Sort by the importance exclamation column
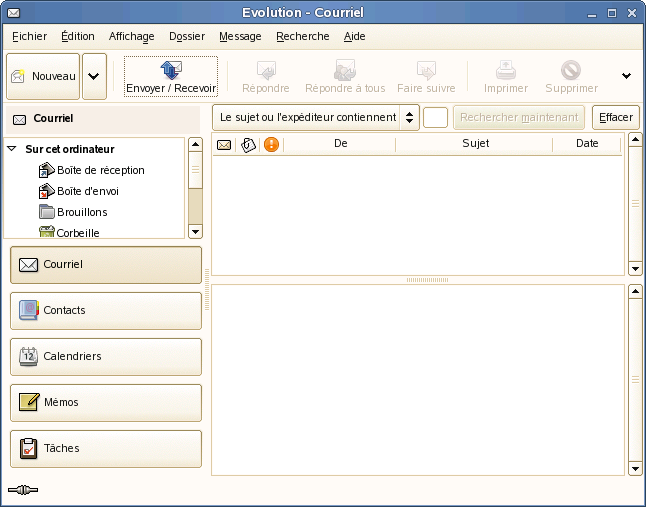Image resolution: width=646 pixels, height=507 pixels. pyautogui.click(x=271, y=145)
